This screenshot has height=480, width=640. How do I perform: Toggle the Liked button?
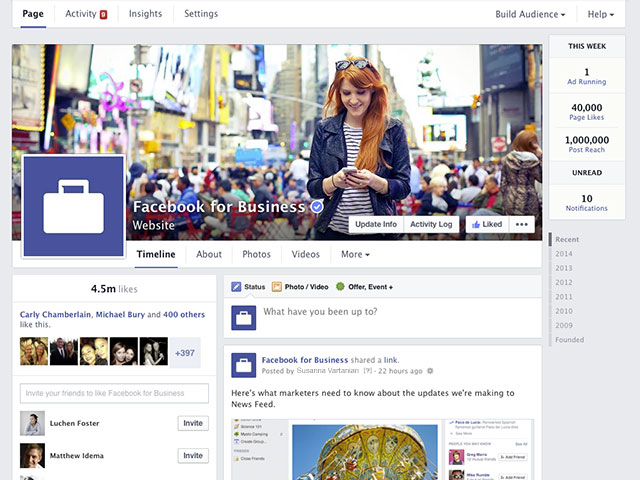(x=487, y=224)
